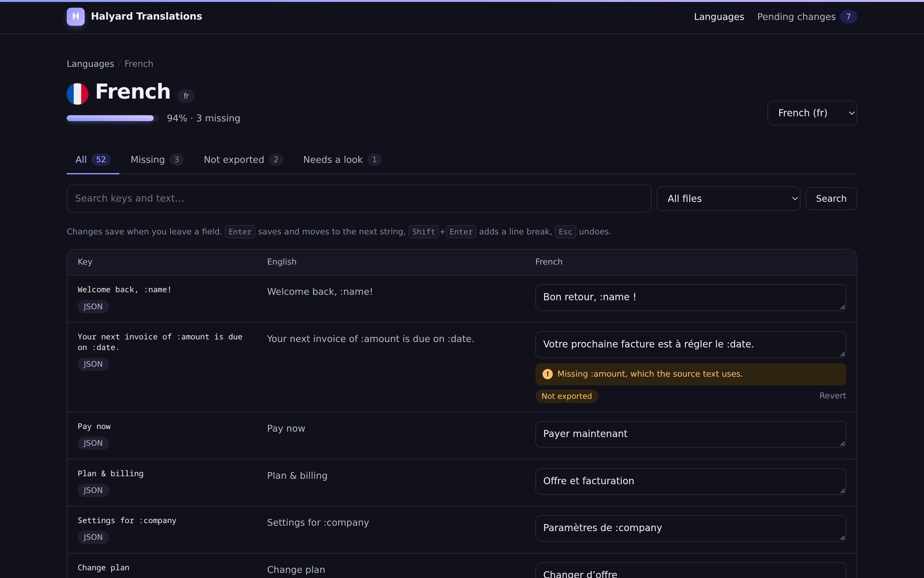Switch to the All tab
The height and width of the screenshot is (578, 924).
tap(93, 160)
